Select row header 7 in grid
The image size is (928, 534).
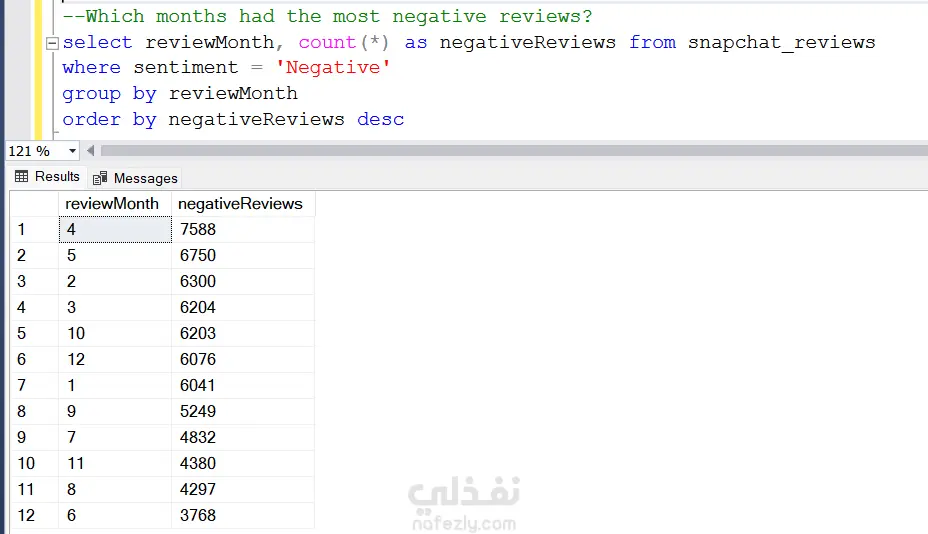tap(34, 385)
